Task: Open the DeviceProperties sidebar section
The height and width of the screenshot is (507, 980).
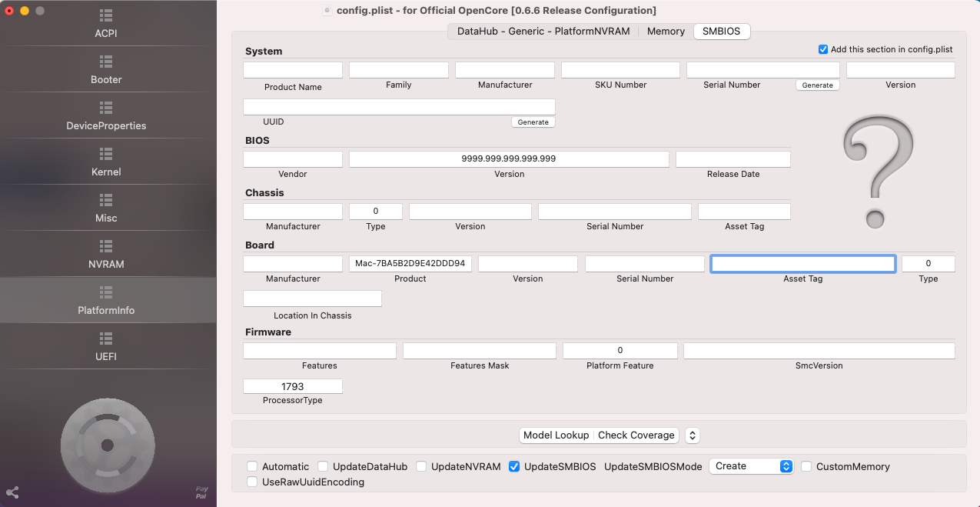Action: tap(108, 115)
